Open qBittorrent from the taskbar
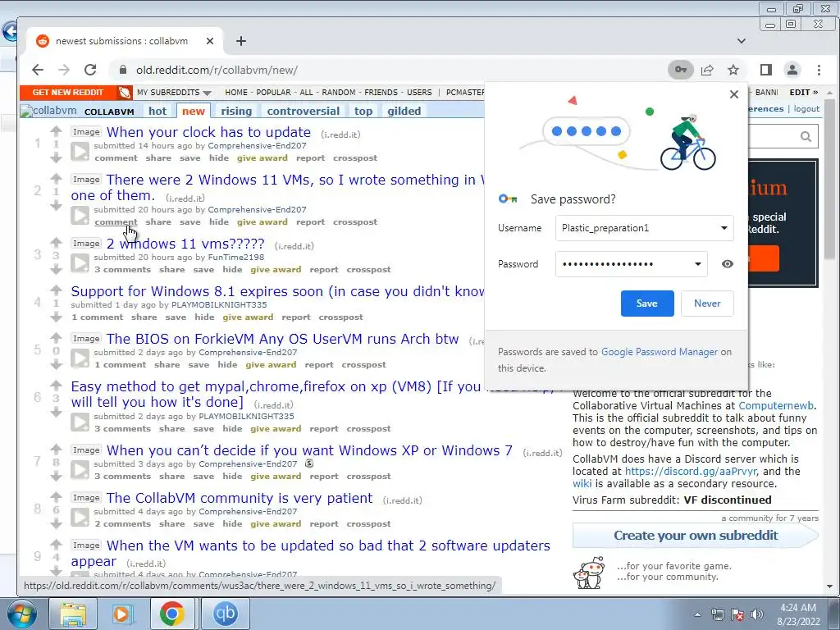The image size is (840, 630). pos(225,614)
